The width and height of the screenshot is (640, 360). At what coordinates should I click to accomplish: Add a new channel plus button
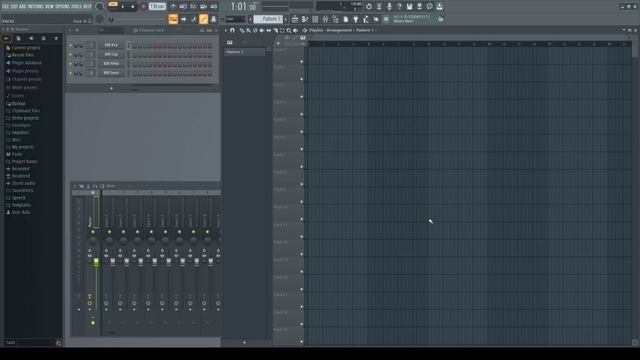[x=111, y=88]
